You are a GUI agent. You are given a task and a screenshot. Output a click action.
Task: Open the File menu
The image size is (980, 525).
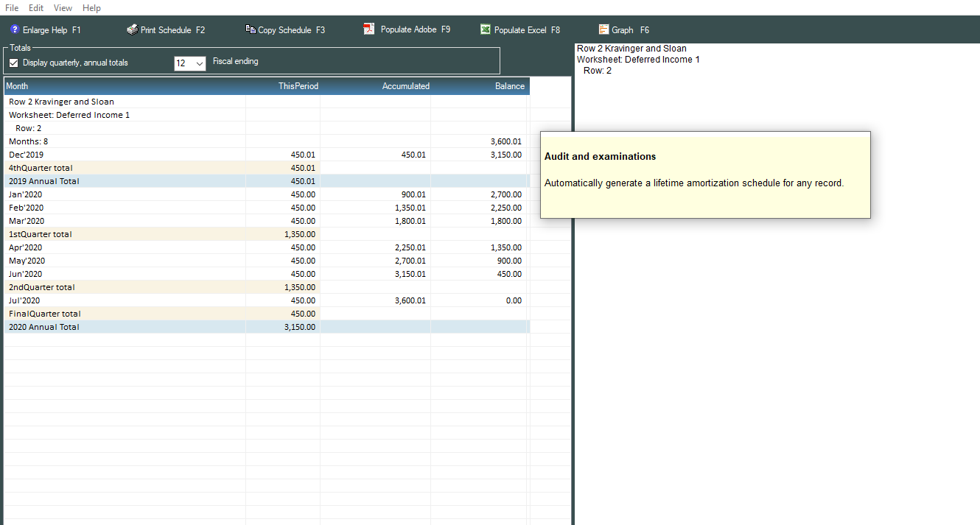[x=12, y=7]
